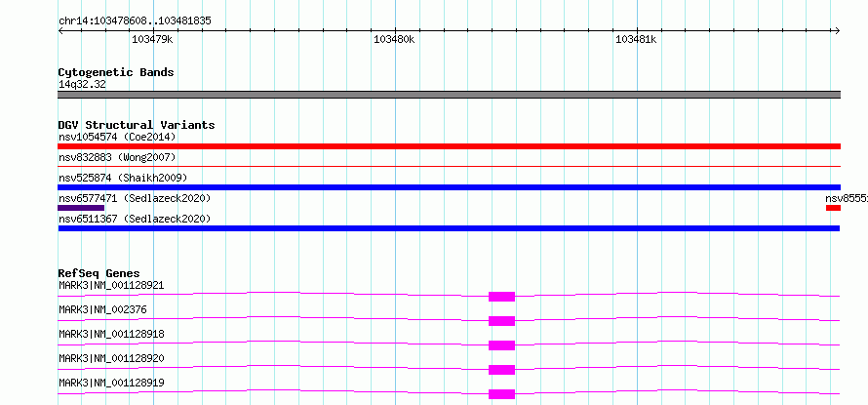The width and height of the screenshot is (868, 405).
Task: Click the small red variant bar at right edge
Action: click(833, 208)
